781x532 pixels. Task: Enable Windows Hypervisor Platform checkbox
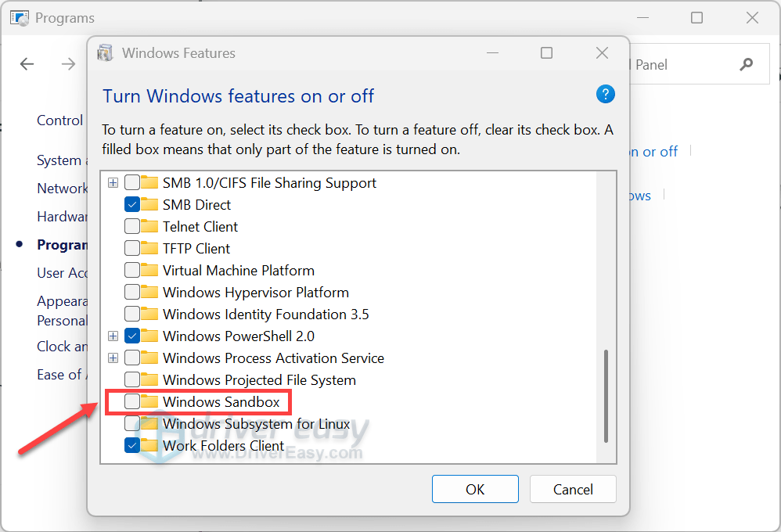(x=132, y=292)
